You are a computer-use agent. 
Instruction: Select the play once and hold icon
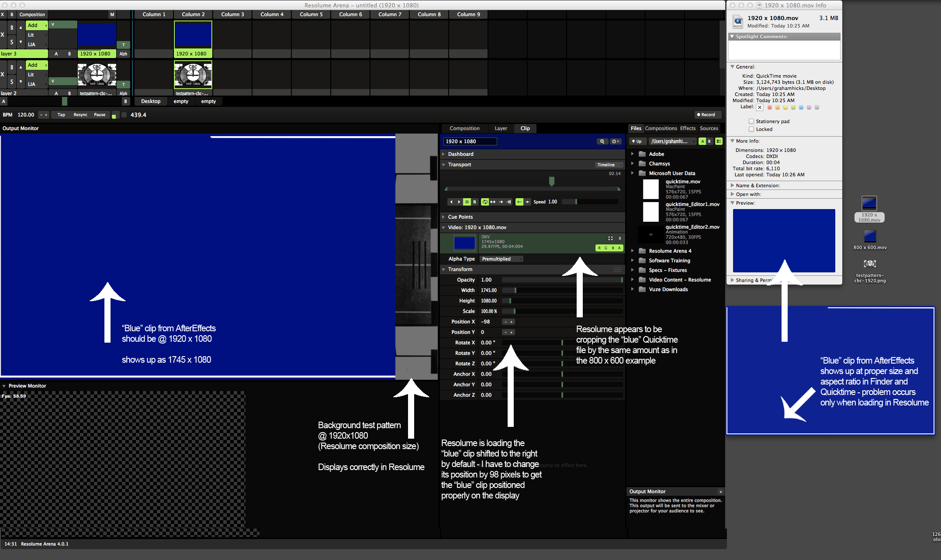509,202
